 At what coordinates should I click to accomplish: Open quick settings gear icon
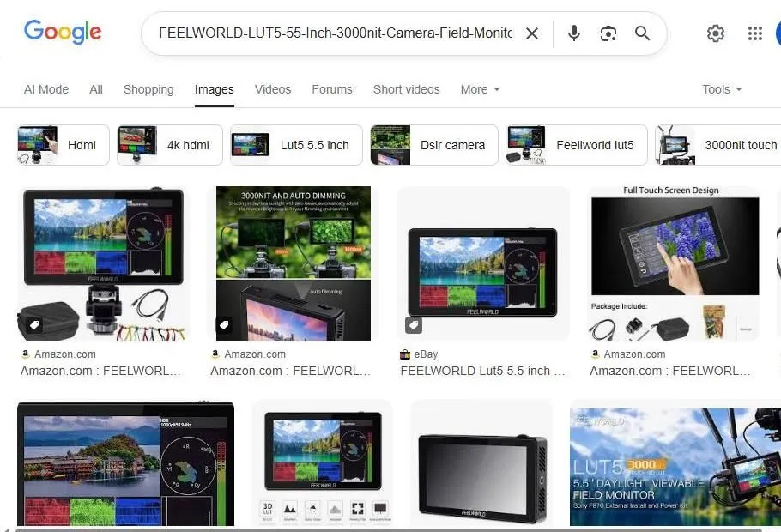pos(716,33)
